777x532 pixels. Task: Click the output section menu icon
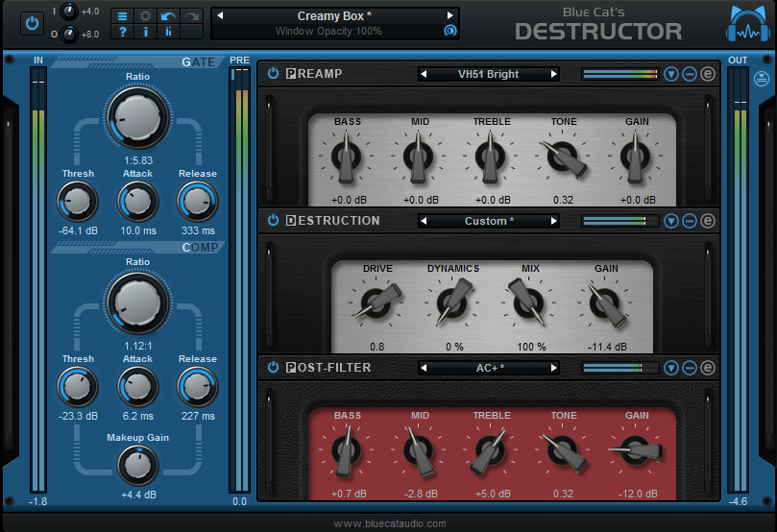point(762,79)
